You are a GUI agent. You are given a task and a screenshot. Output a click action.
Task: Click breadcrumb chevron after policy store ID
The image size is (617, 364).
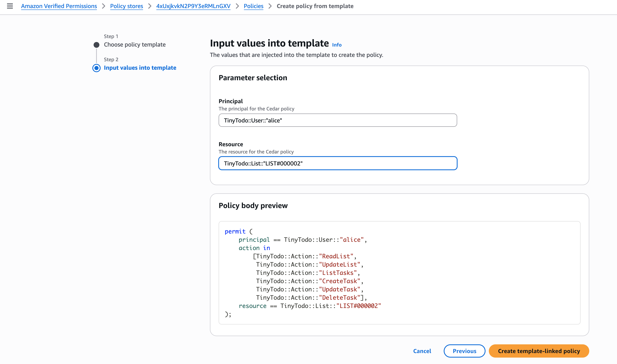tap(237, 6)
